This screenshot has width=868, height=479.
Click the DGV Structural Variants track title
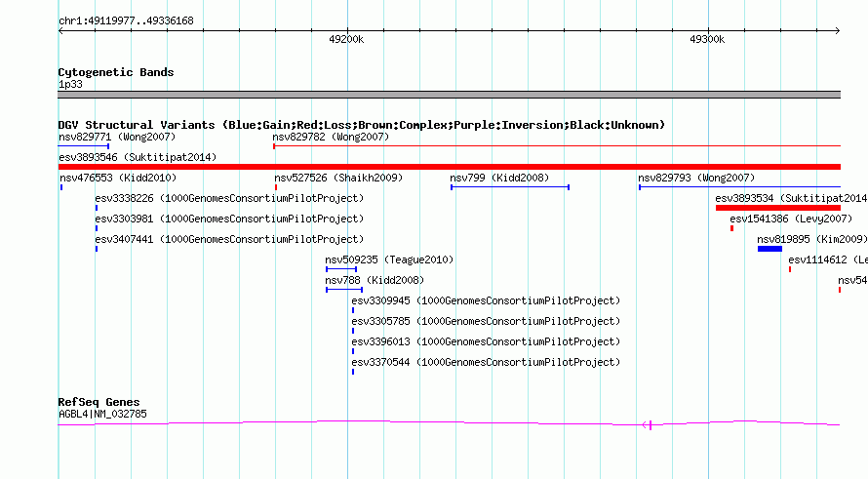click(362, 125)
